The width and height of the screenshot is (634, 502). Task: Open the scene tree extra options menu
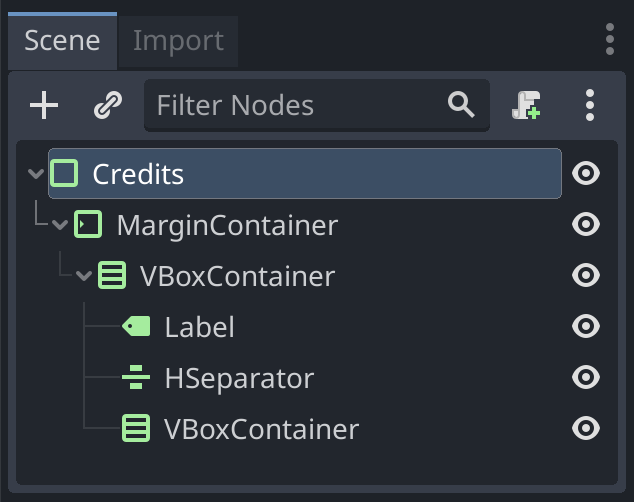(590, 105)
